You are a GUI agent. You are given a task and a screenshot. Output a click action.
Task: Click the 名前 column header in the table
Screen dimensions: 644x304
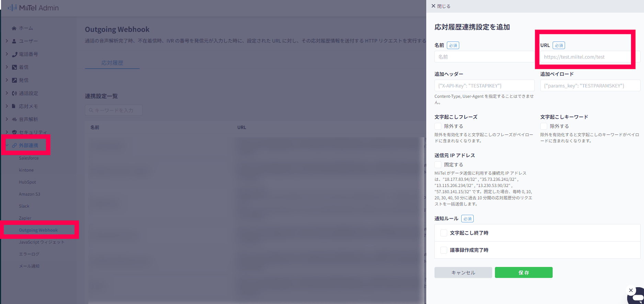95,127
